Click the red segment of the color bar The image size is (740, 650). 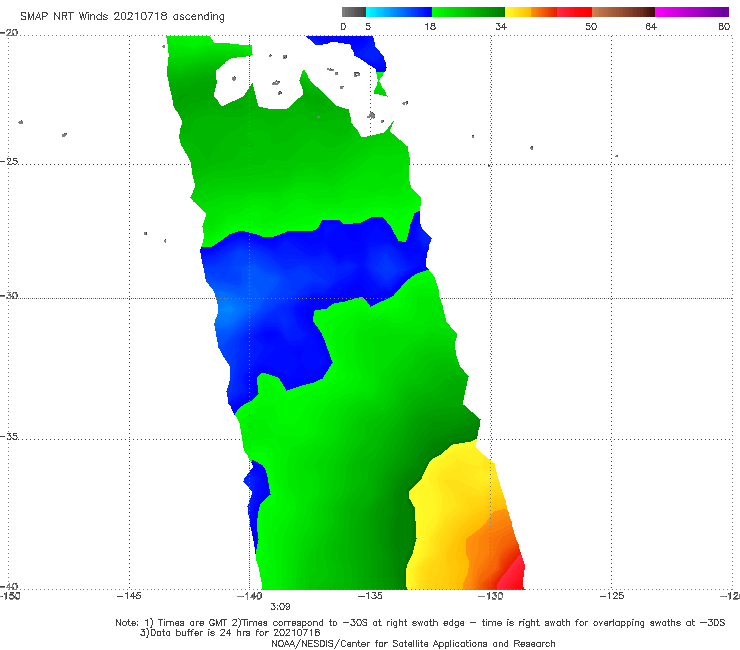574,12
